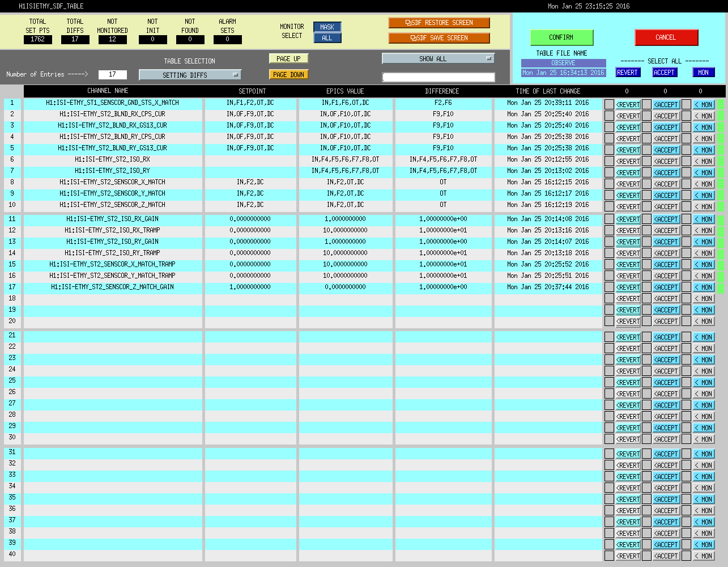Click REVERT for ST2_ISO_RX row 6

(x=628, y=162)
